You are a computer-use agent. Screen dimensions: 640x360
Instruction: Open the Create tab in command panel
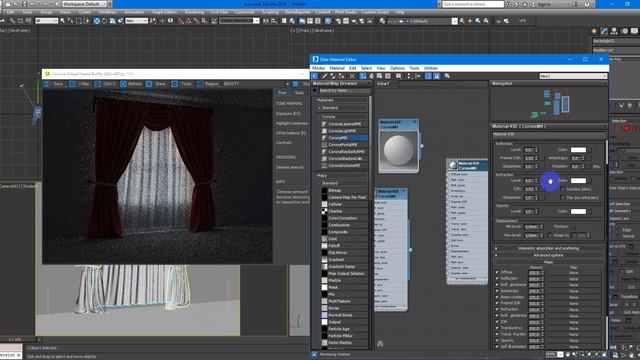tap(594, 31)
